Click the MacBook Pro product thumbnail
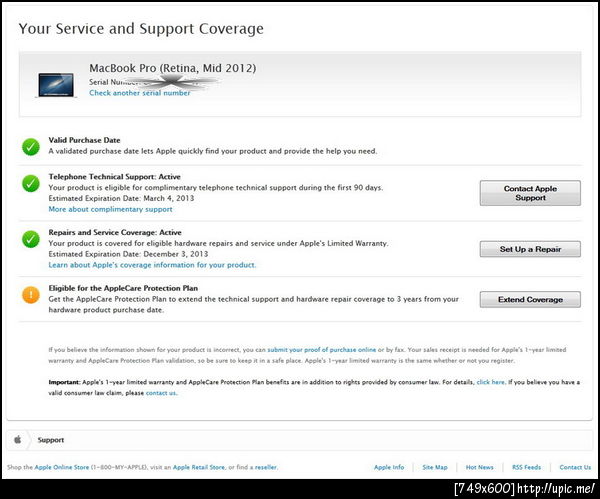Viewport: 600px width, 499px height. [56, 85]
